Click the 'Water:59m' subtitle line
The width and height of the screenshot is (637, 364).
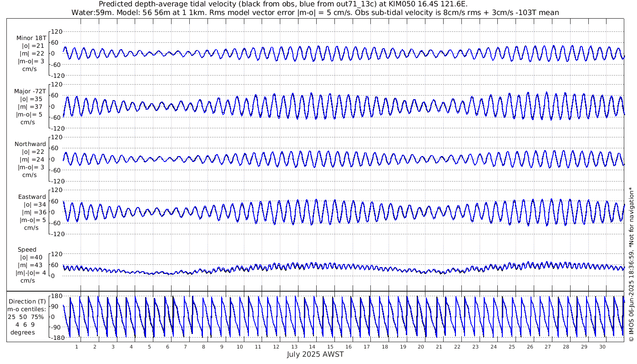click(x=315, y=12)
